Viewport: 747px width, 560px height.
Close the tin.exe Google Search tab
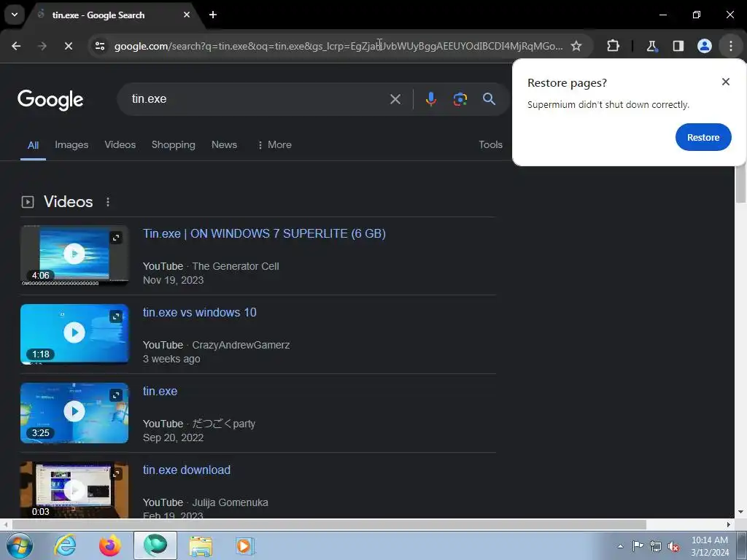[187, 15]
